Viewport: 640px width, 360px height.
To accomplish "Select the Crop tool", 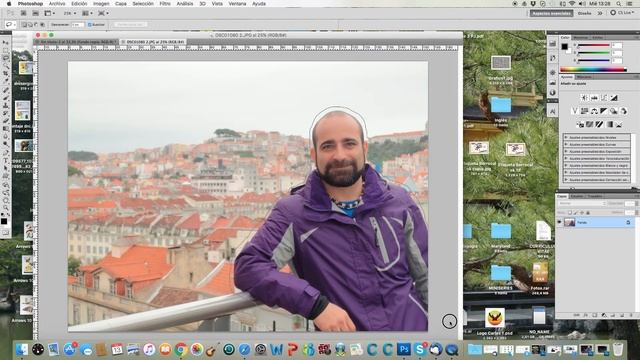I will (x=6, y=74).
